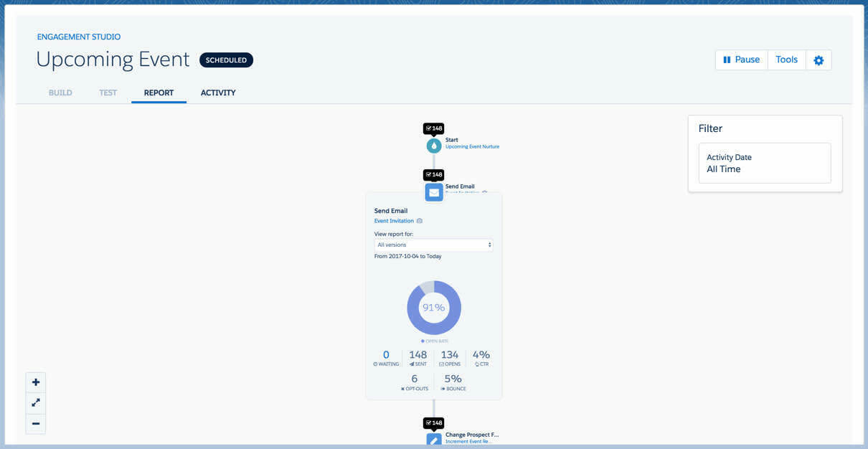Viewport: 868px width, 449px height.
Task: Switch to the TEST tab
Action: tap(108, 93)
